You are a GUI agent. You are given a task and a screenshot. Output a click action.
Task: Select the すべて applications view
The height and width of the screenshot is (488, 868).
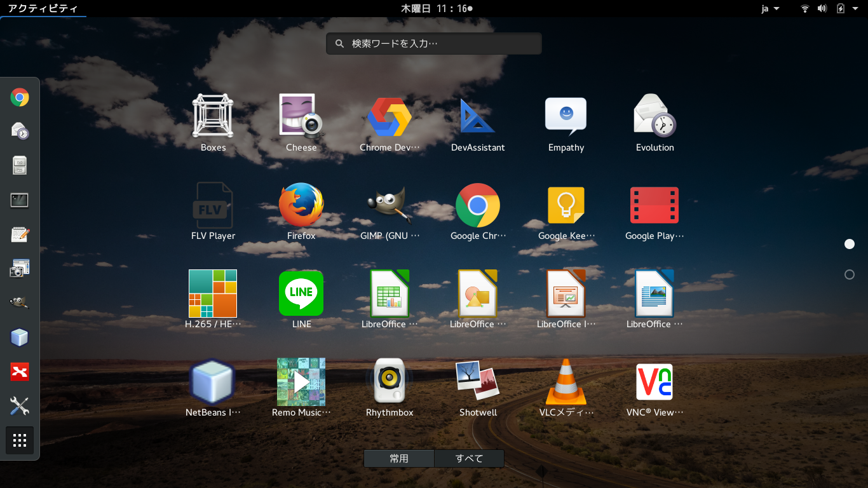coord(469,458)
